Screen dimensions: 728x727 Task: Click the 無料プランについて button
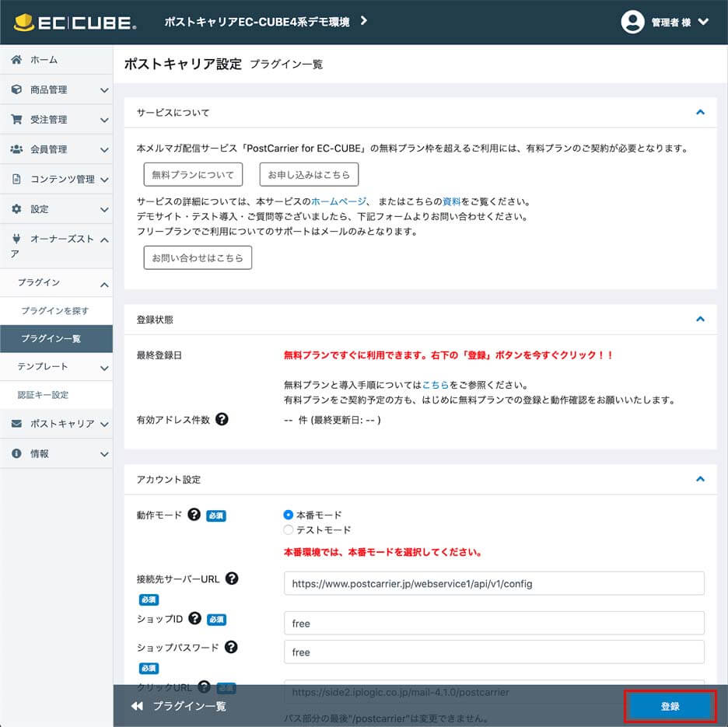coord(193,174)
